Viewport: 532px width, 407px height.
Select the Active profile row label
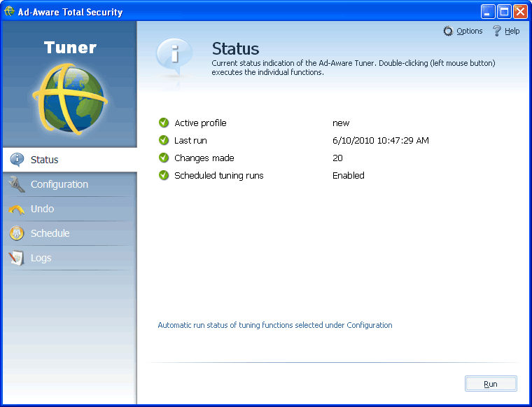point(200,123)
